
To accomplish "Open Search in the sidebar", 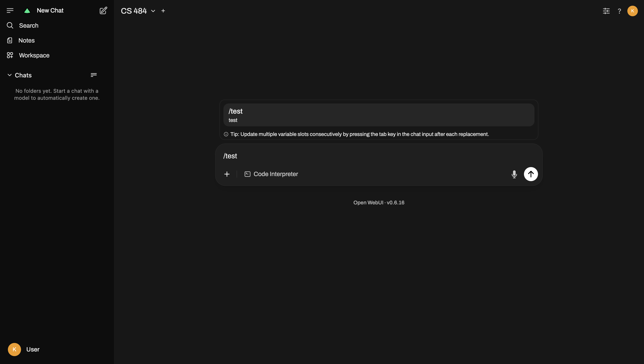I will click(28, 25).
